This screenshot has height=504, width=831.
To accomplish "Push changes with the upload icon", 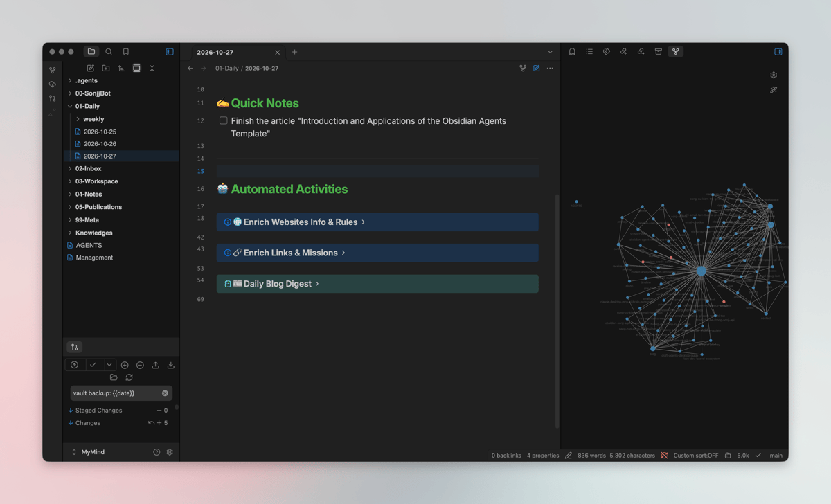I will coord(155,365).
